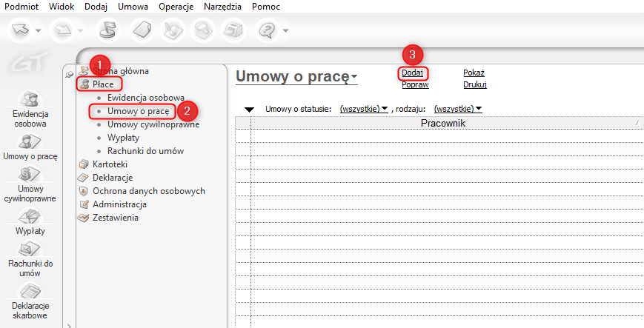Image resolution: width=644 pixels, height=328 pixels.
Task: Click the blank sheet add toolbar icon
Action: point(142,30)
